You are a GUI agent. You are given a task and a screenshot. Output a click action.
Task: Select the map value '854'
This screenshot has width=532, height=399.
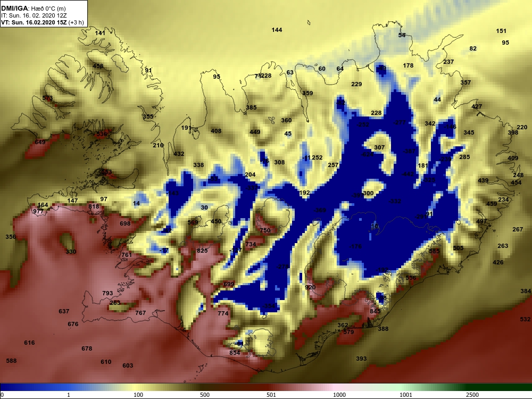pos(235,353)
